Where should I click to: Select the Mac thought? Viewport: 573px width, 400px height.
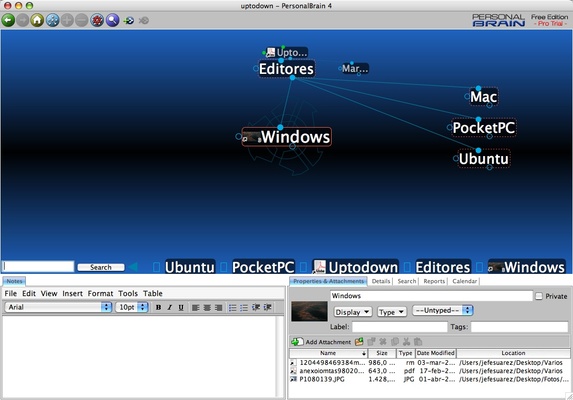(483, 97)
